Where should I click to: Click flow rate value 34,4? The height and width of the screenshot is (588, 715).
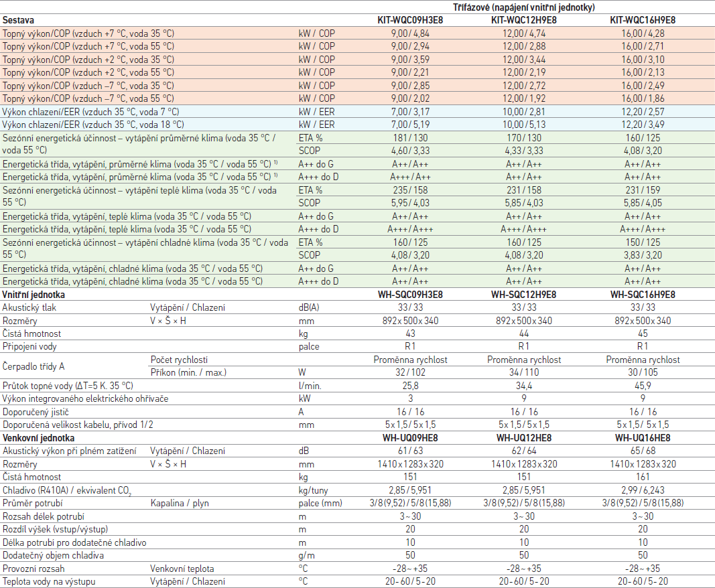click(523, 386)
